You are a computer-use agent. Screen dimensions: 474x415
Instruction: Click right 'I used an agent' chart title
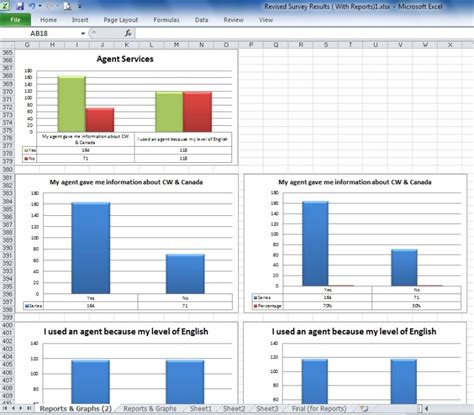point(354,332)
